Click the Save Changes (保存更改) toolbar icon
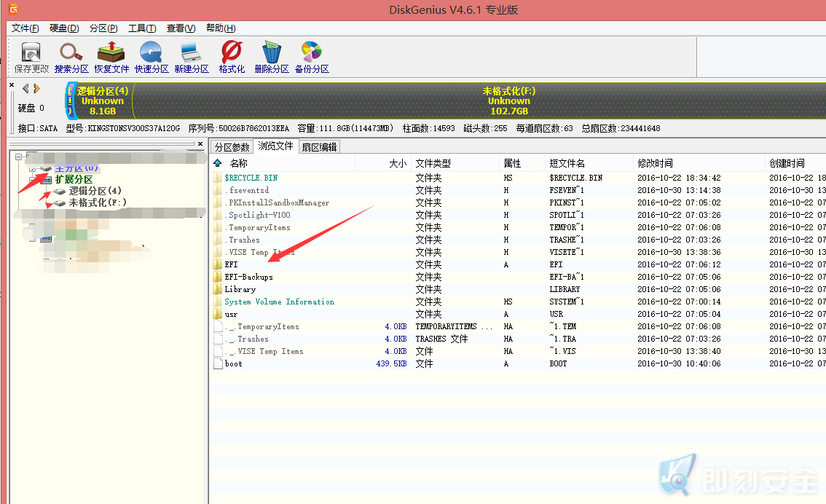The width and height of the screenshot is (826, 504). tap(31, 58)
